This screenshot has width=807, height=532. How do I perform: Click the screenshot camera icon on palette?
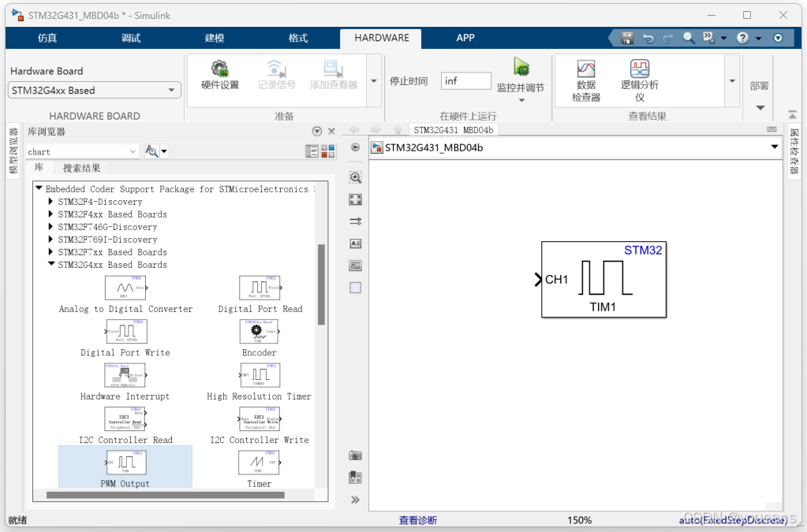click(355, 456)
